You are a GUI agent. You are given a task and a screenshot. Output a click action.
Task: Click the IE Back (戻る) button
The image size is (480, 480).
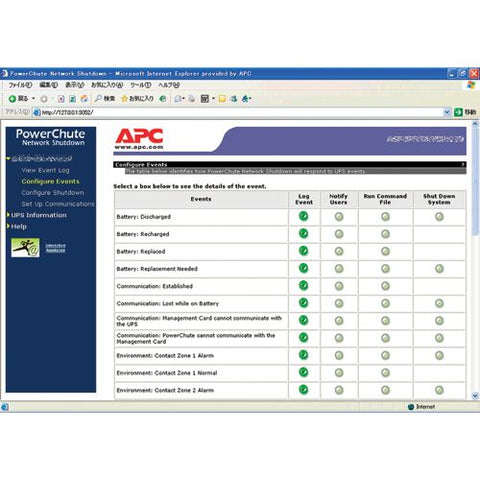(x=18, y=98)
